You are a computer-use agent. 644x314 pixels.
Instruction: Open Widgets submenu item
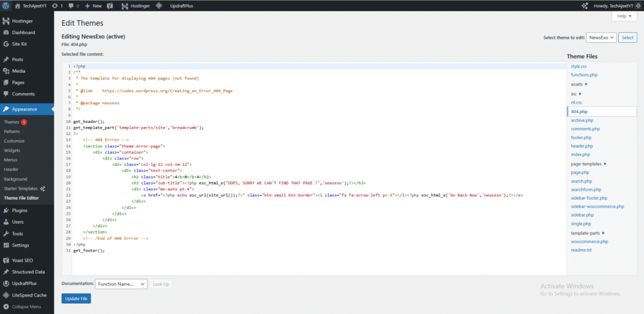12,151
